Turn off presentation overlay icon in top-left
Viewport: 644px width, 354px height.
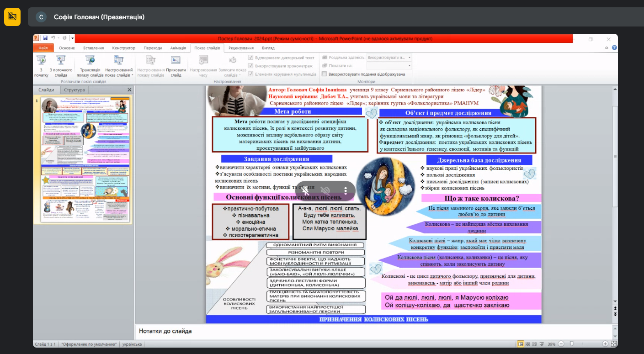[12, 17]
